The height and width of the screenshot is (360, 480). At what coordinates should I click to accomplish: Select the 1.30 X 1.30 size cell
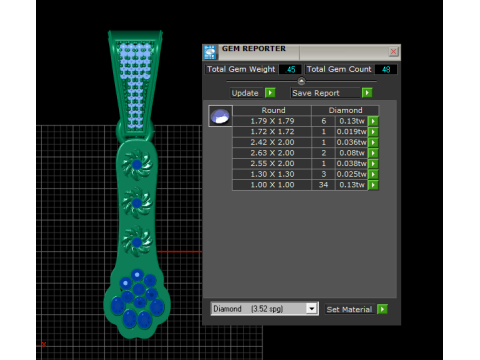[x=272, y=174]
